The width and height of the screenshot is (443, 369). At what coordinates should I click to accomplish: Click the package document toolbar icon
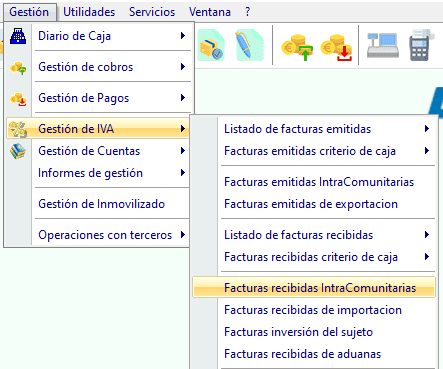[x=211, y=45]
